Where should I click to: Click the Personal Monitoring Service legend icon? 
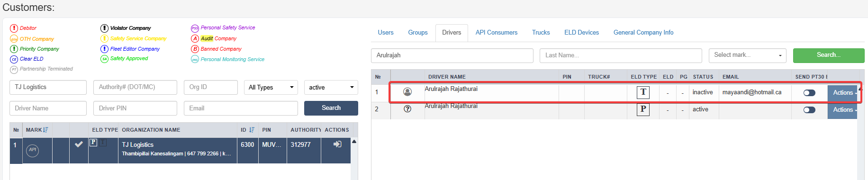coord(195,59)
